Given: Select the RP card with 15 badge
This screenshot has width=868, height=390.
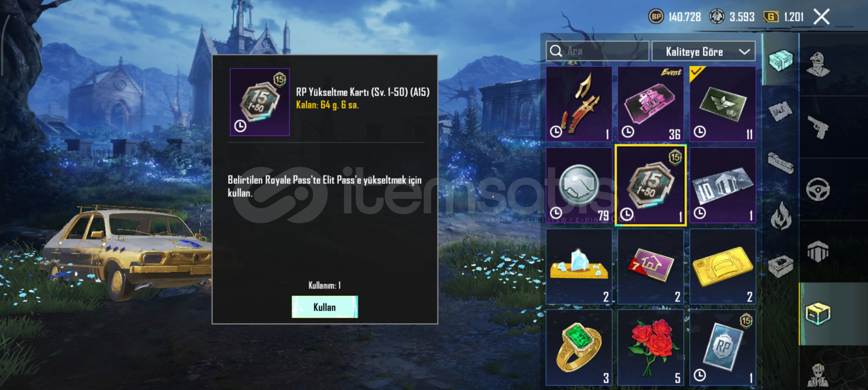Looking at the screenshot, I should tap(723, 347).
